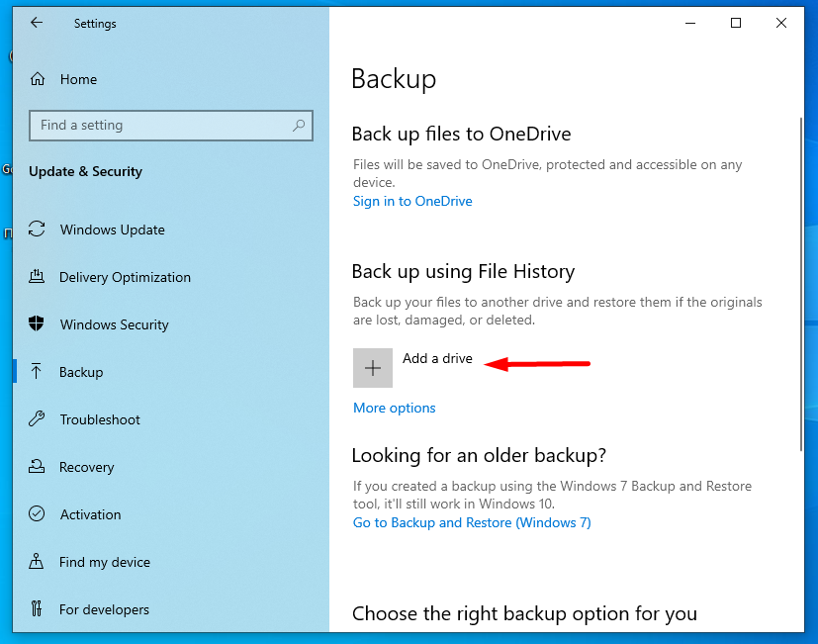
Task: Click the Find my device icon
Action: click(x=38, y=562)
